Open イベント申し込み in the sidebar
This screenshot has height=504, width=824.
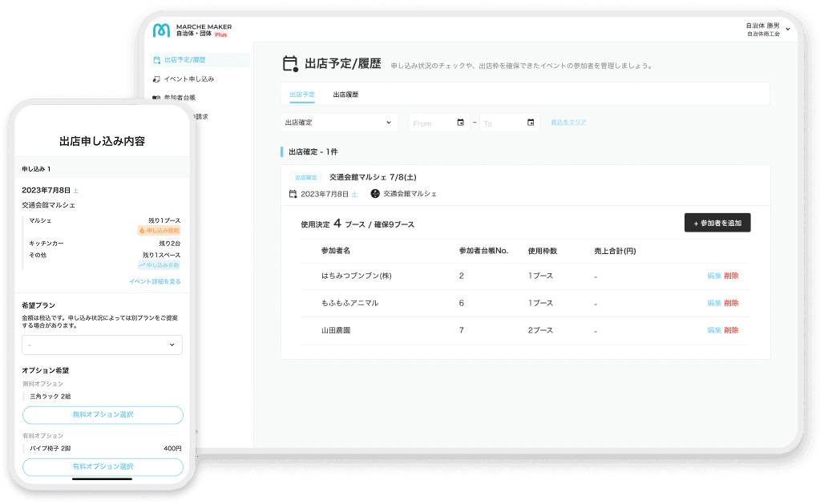click(188, 79)
